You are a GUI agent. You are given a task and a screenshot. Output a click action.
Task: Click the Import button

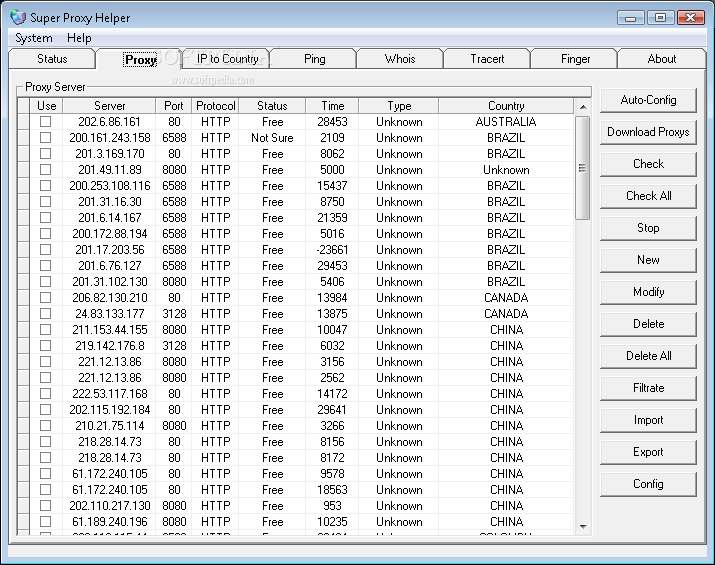(648, 420)
